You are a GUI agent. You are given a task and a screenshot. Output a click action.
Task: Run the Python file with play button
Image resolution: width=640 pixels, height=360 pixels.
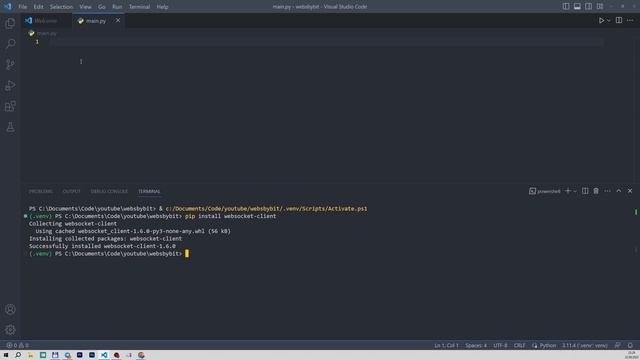point(601,20)
